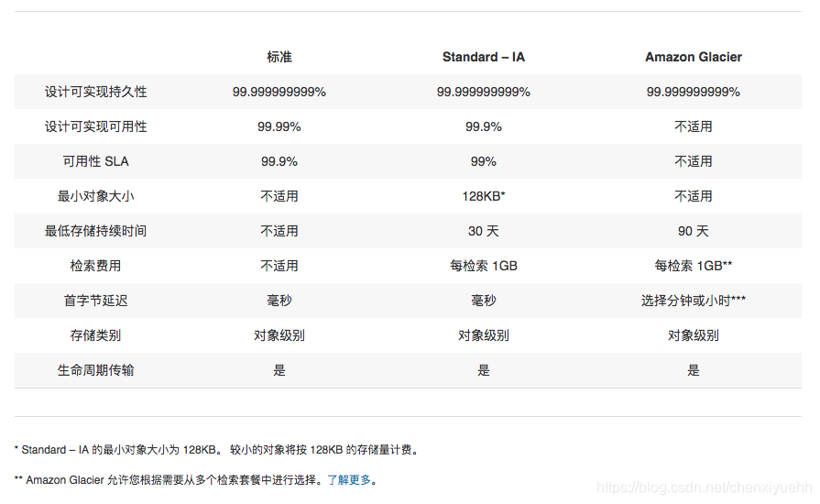Image resolution: width=820 pixels, height=504 pixels.
Task: Select the 检索费用 row label
Action: click(95, 266)
